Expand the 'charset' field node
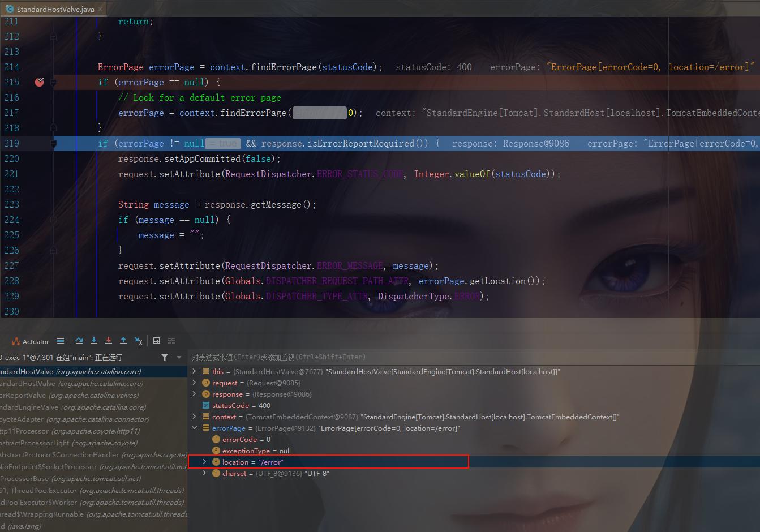Viewport: 760px width, 532px height. 204,473
